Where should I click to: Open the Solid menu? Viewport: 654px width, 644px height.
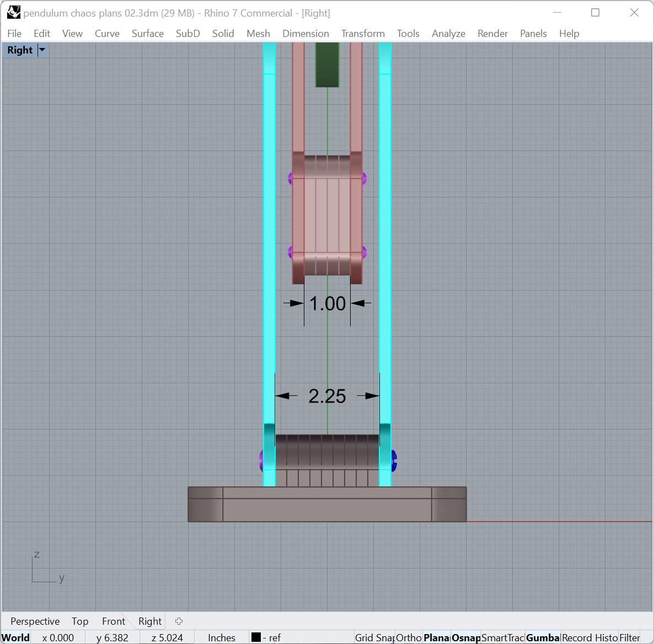(223, 34)
